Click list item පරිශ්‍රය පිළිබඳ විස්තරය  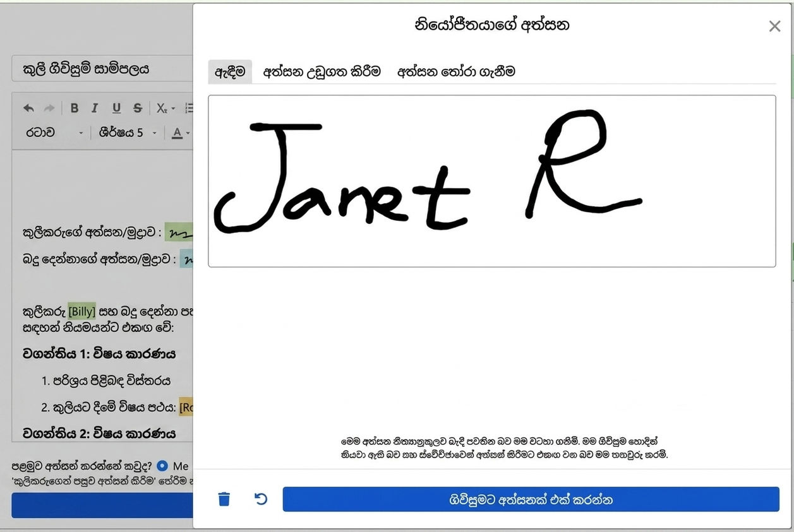click(x=111, y=381)
